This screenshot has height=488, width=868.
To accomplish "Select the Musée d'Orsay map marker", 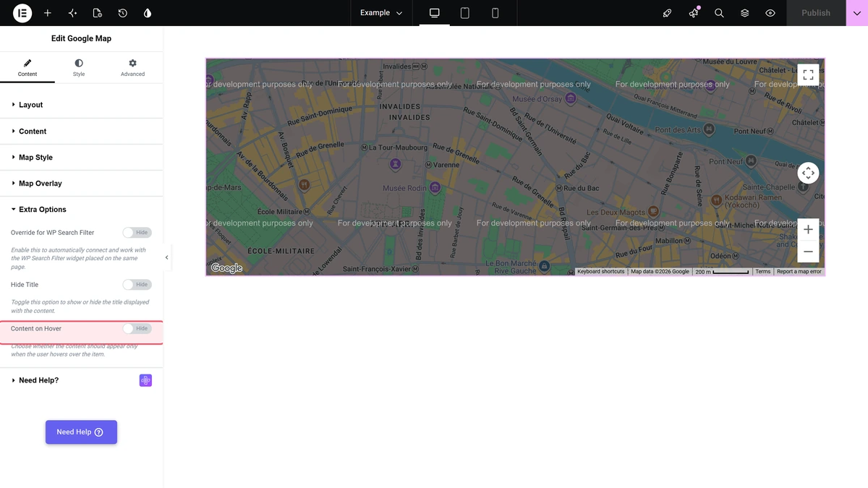I will (571, 98).
